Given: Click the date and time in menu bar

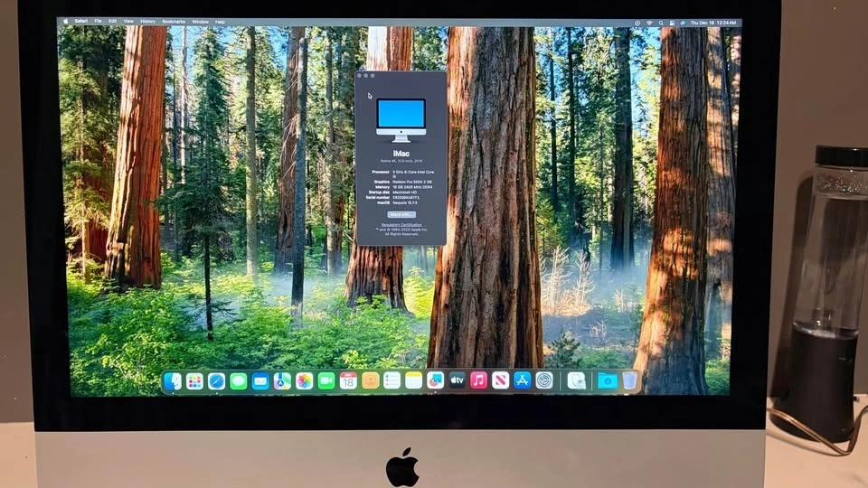Looking at the screenshot, I should (x=714, y=22).
